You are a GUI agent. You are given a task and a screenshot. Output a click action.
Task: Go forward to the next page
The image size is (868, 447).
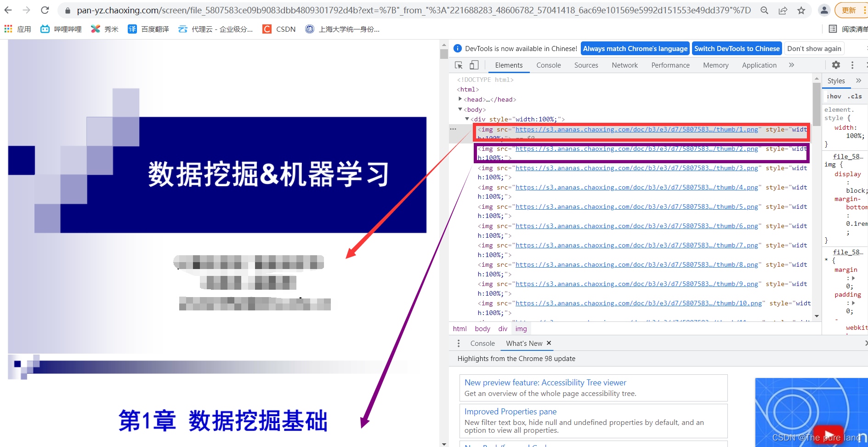pyautogui.click(x=27, y=10)
